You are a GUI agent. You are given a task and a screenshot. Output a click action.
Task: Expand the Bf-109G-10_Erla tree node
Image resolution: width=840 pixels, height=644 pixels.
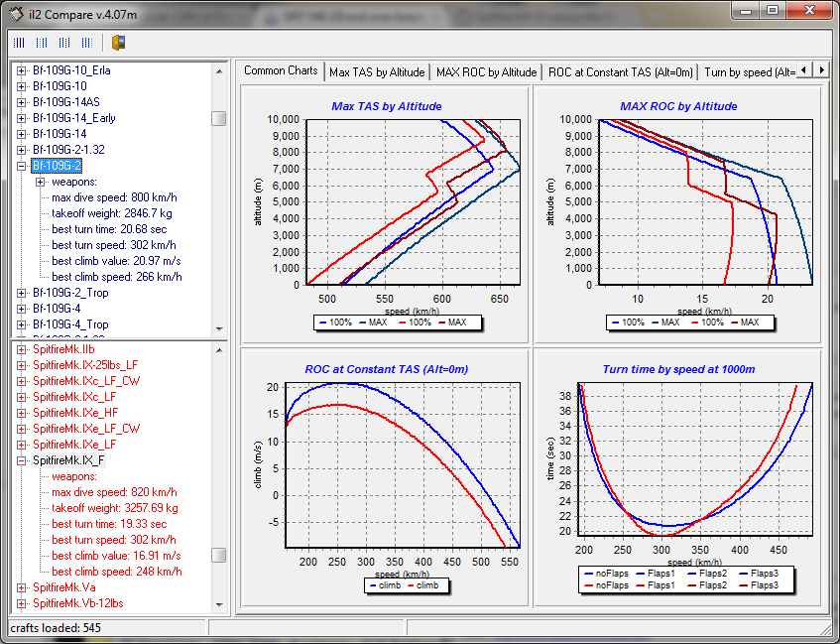21,70
